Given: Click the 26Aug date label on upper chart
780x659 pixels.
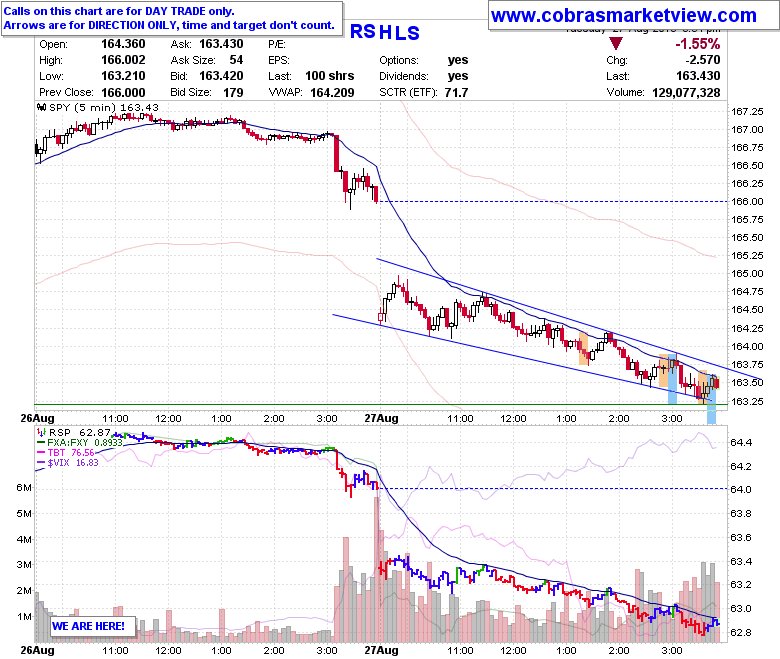Looking at the screenshot, I should (x=37, y=418).
